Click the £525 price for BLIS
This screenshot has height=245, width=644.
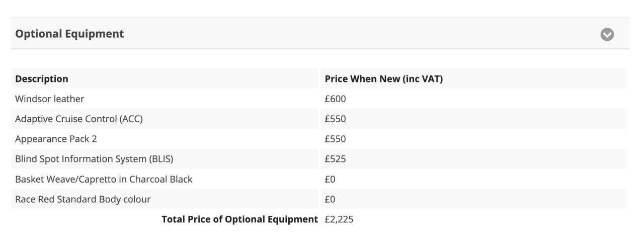pyautogui.click(x=335, y=159)
